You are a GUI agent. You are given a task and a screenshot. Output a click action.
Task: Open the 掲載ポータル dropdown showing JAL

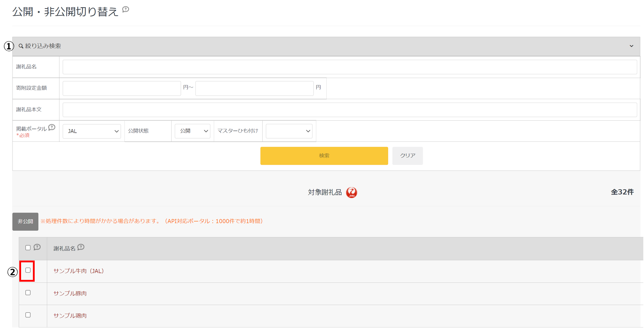tap(92, 131)
